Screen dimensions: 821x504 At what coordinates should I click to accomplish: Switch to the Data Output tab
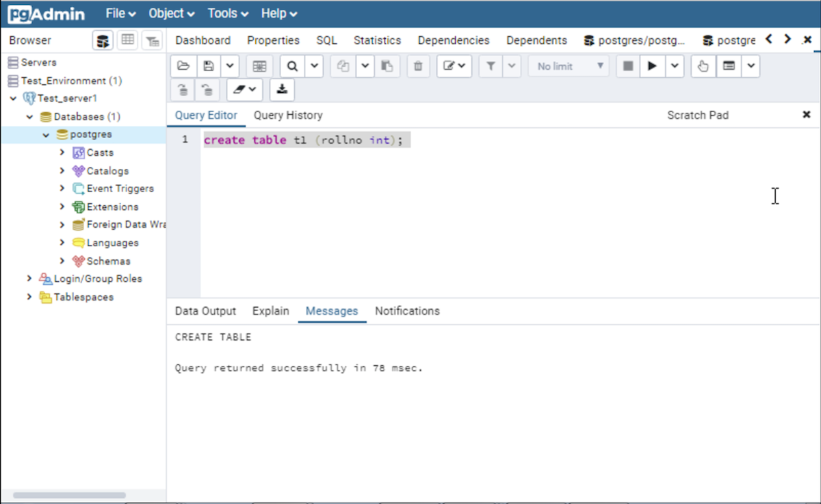(x=205, y=311)
